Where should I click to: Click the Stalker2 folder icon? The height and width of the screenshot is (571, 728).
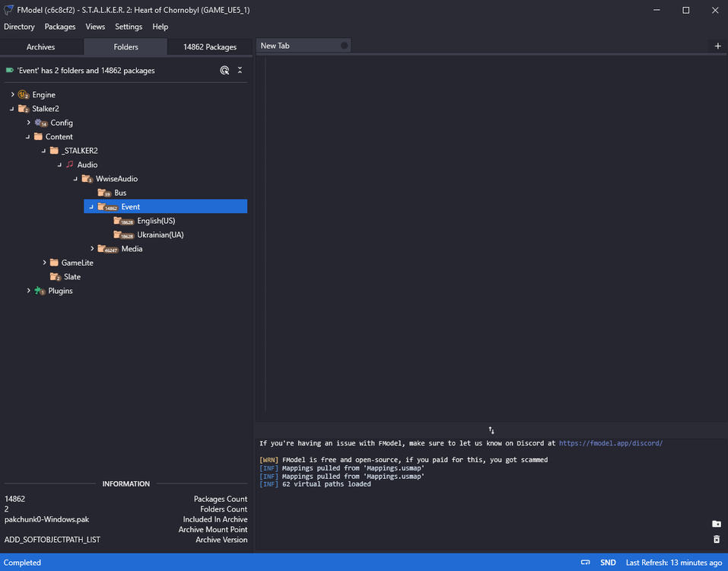[24, 109]
